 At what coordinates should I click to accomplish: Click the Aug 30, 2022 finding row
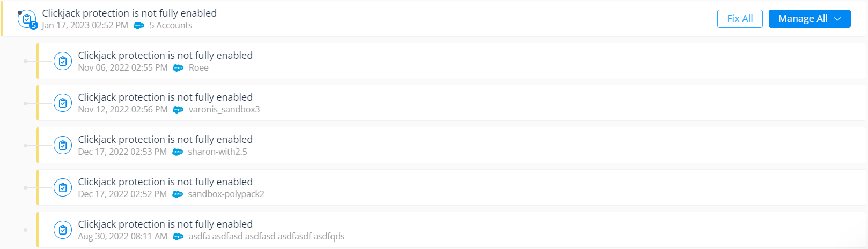click(429, 230)
